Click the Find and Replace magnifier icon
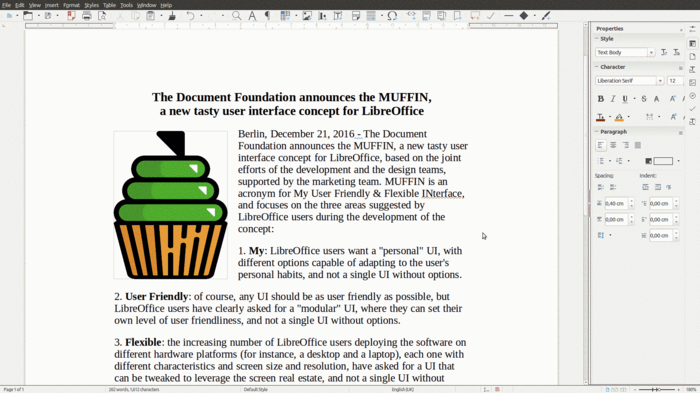This screenshot has height=393, width=700. [x=237, y=16]
